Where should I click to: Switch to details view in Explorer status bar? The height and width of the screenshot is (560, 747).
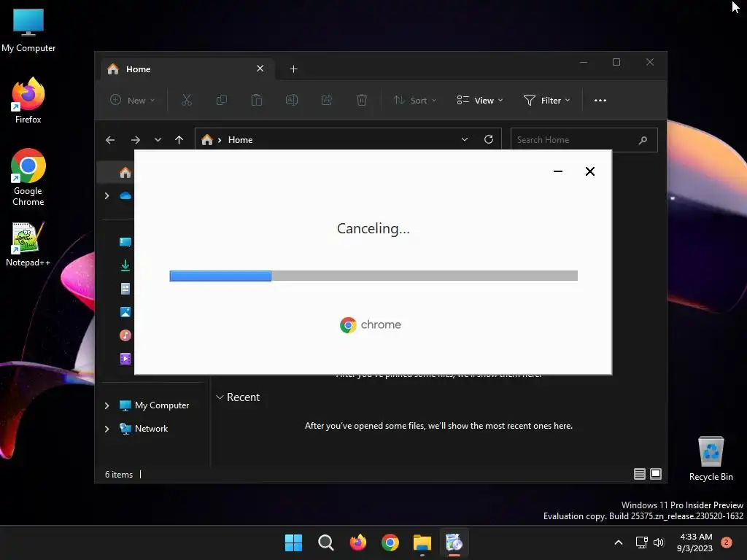[639, 474]
